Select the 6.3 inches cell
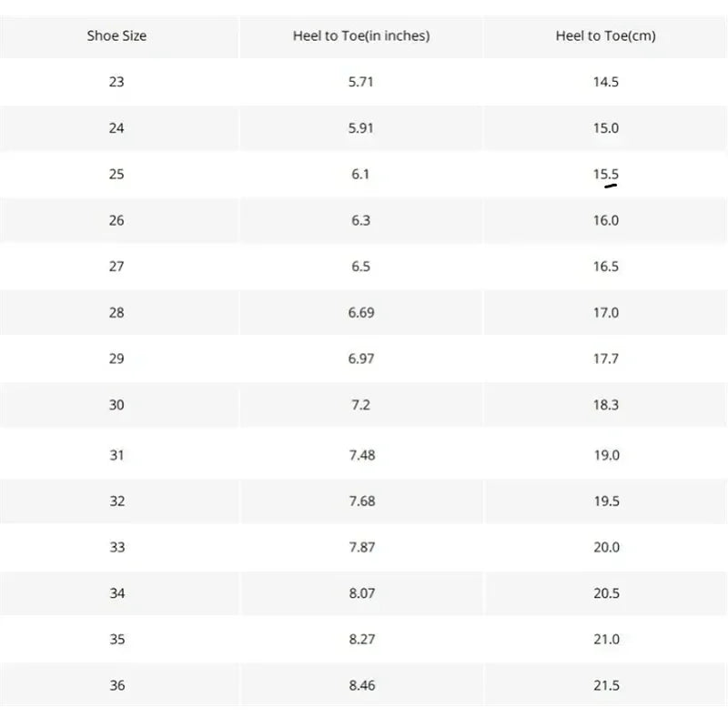This screenshot has height=728, width=728. [x=360, y=220]
